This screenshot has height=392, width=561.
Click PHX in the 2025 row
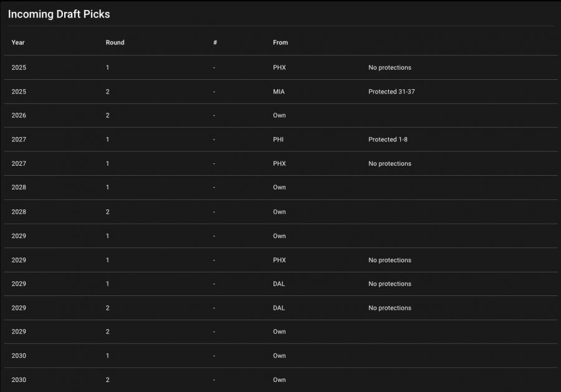pyautogui.click(x=279, y=67)
